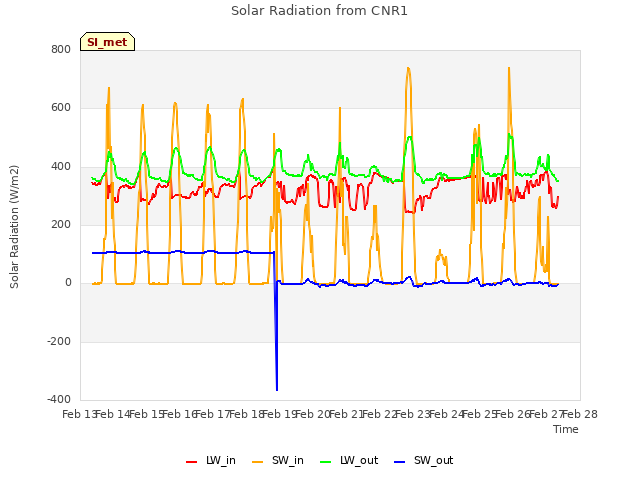Click the blue SW_out legend swatch
This screenshot has height=480, width=640.
point(400,461)
